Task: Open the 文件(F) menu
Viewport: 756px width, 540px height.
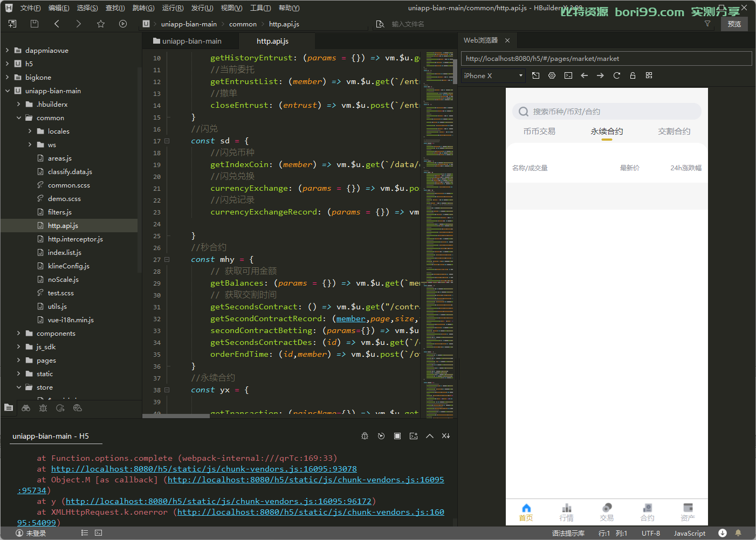Action: pos(30,8)
